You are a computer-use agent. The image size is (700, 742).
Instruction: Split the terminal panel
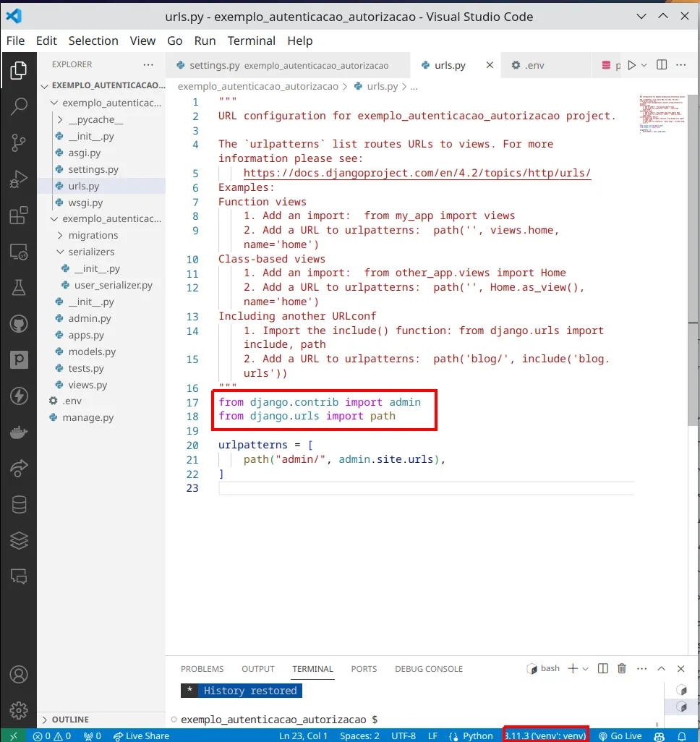[603, 668]
